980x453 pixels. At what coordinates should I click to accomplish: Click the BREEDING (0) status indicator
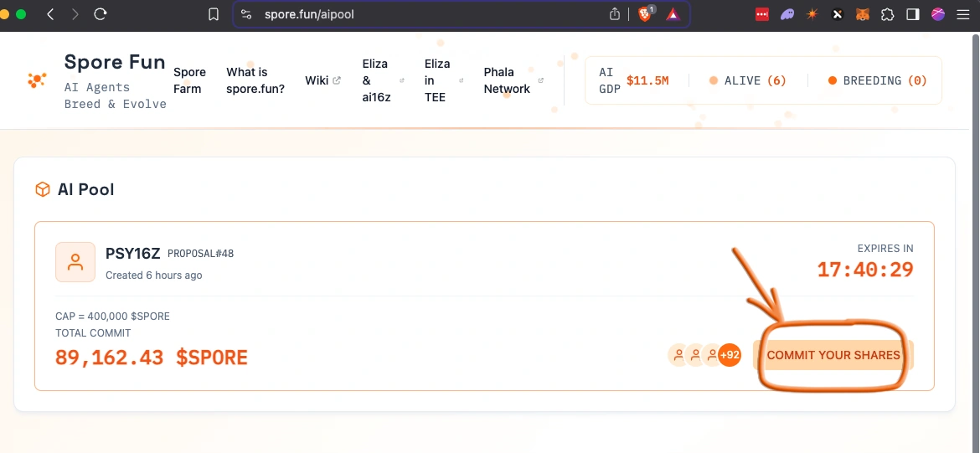[x=878, y=80]
